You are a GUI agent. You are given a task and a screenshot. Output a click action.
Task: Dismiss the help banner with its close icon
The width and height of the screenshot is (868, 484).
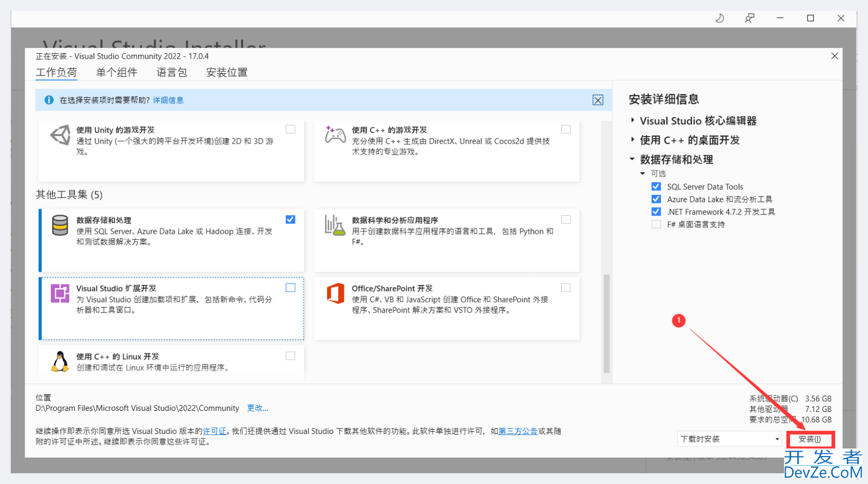(598, 100)
